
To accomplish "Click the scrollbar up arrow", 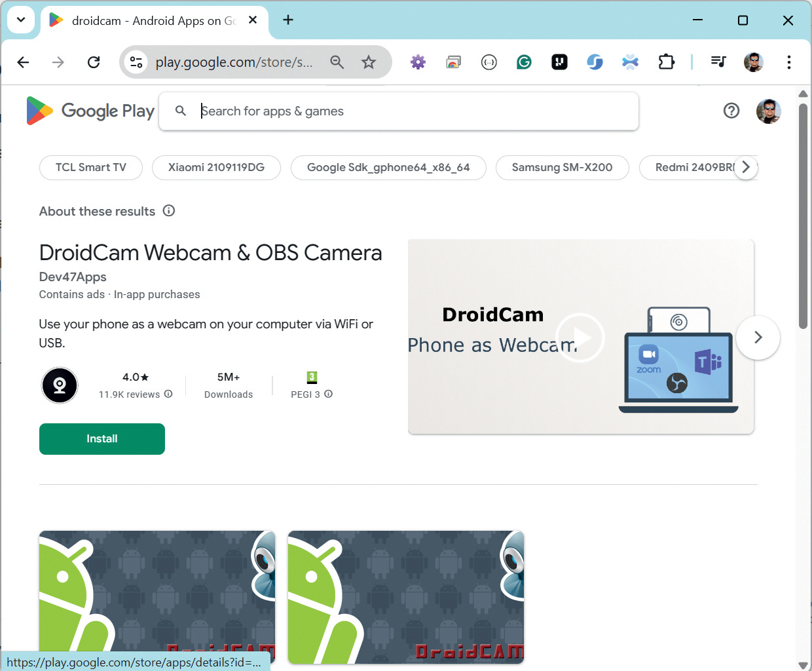I will tap(803, 94).
